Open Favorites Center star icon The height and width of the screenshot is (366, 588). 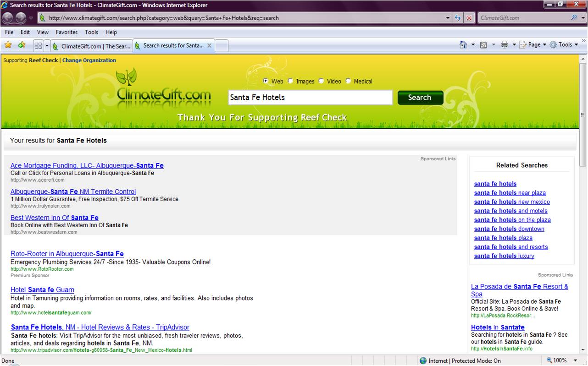pyautogui.click(x=8, y=45)
